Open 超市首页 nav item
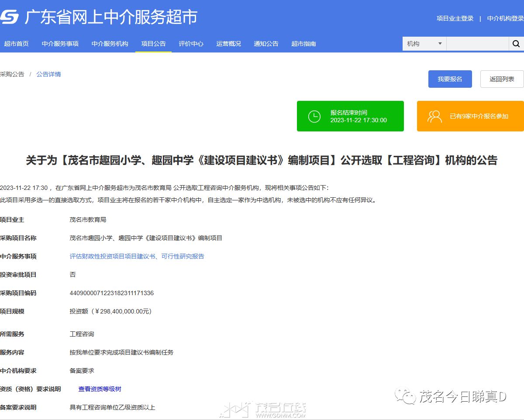The width and height of the screenshot is (524, 420). click(x=16, y=44)
